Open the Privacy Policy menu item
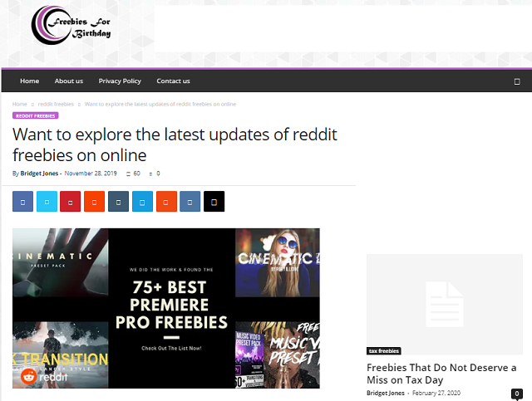This screenshot has width=532, height=401. 120,81
